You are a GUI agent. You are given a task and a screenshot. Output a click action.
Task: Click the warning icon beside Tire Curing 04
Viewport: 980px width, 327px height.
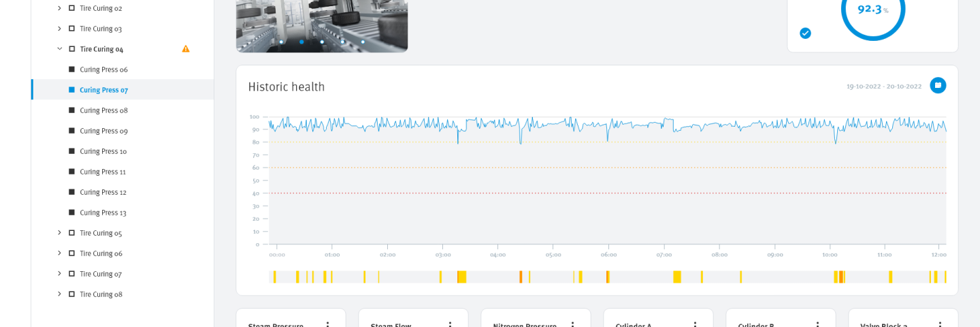click(186, 49)
